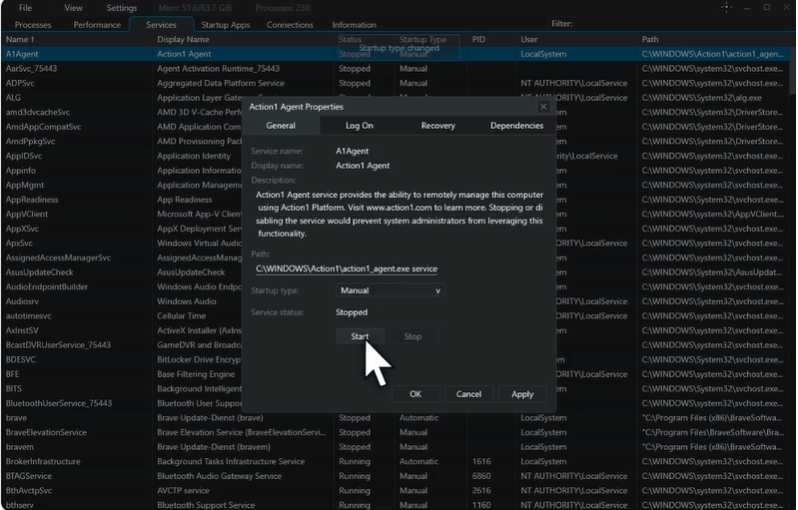
Task: Select the BthAvctpSvc service
Action: (x=395, y=490)
